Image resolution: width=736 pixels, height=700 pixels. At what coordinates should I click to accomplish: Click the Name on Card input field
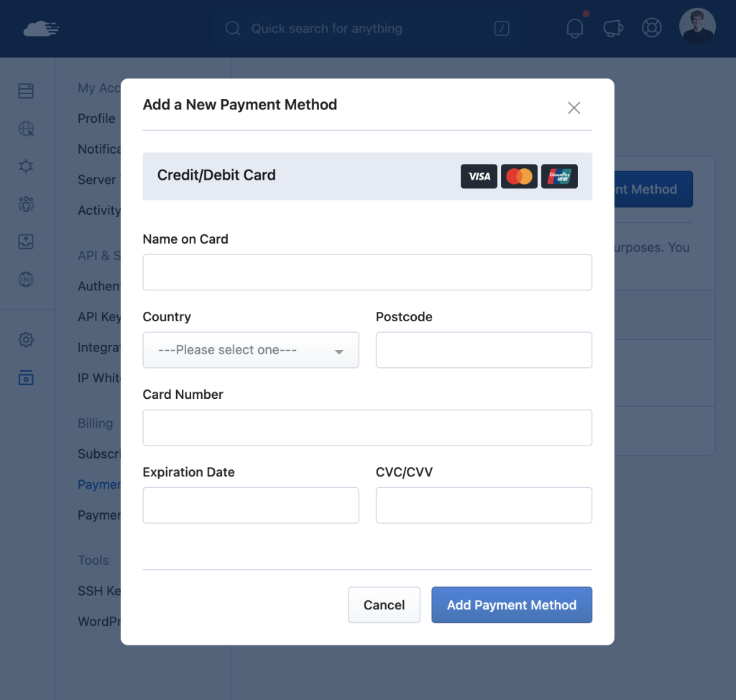pos(367,272)
